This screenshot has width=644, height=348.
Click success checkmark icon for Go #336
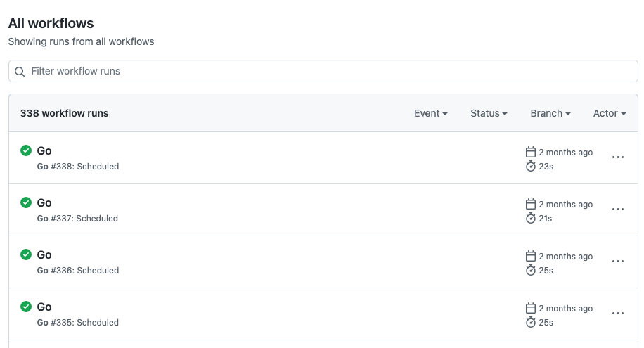[26, 254]
